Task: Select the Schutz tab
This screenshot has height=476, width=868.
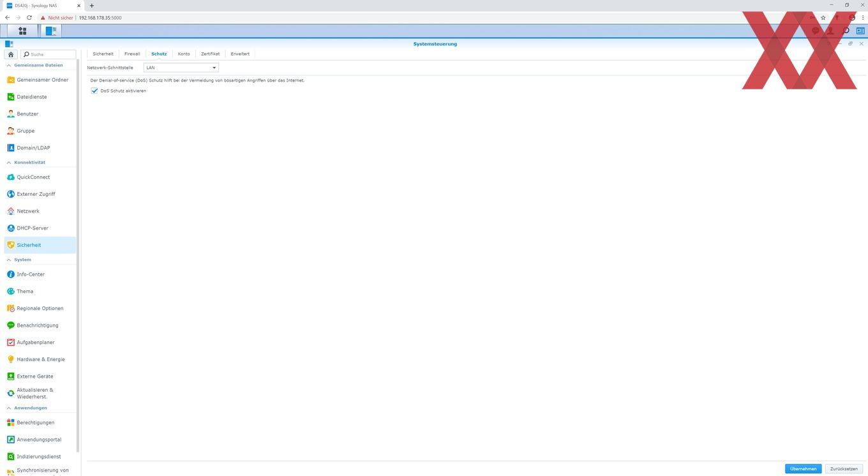Action: coord(159,54)
